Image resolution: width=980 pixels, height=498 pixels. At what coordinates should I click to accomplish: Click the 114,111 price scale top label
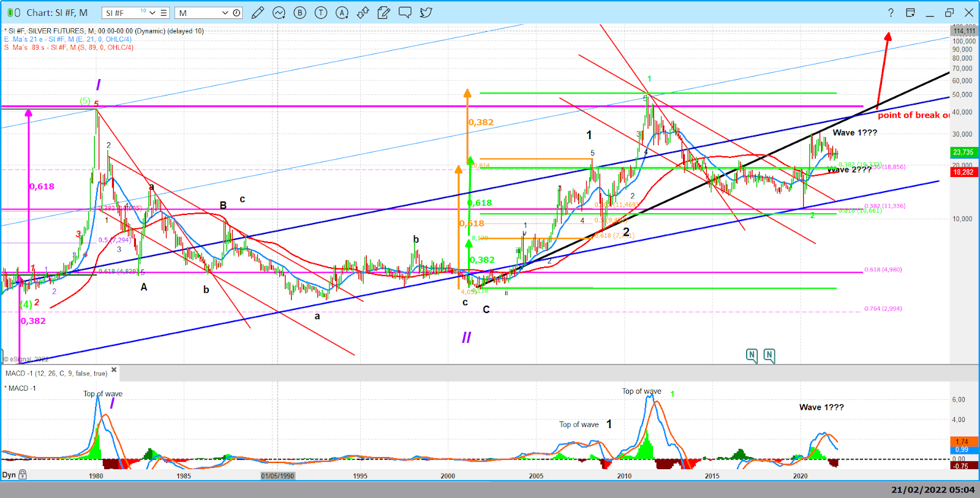coord(963,31)
